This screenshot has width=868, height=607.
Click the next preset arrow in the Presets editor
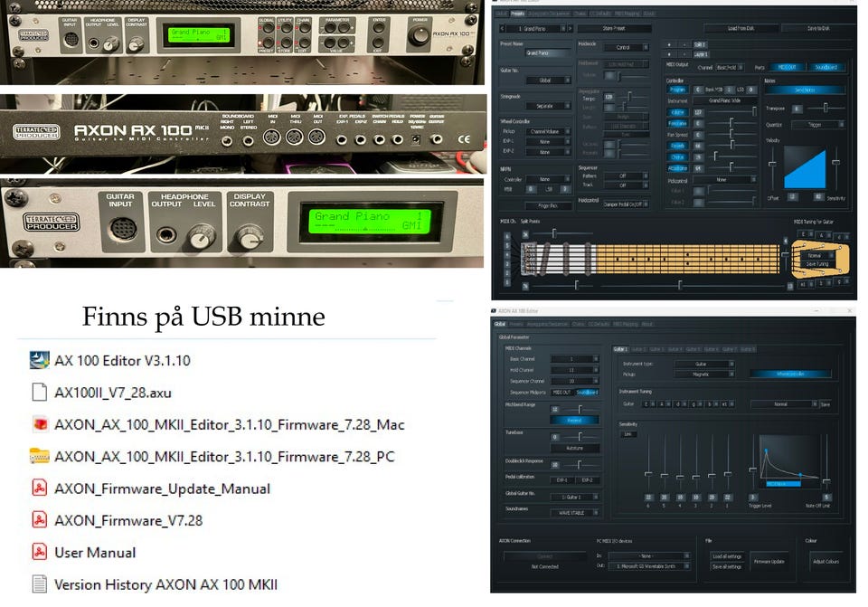571,28
